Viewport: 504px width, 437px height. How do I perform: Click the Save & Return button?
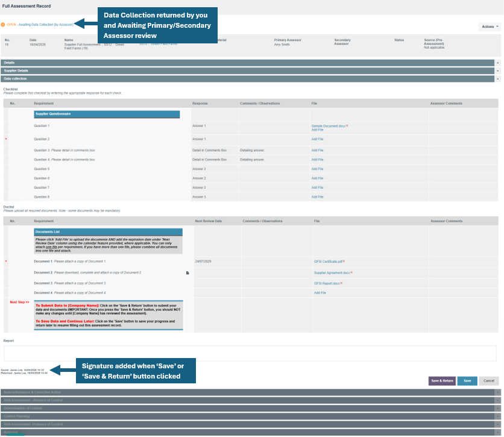[442, 381]
